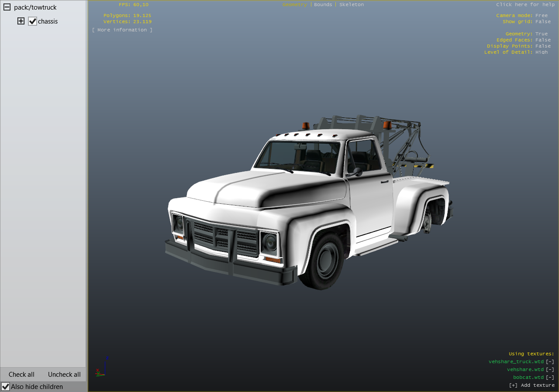Remove bobcat.wtd texture using its [-] icon
This screenshot has height=392, width=559.
550,377
